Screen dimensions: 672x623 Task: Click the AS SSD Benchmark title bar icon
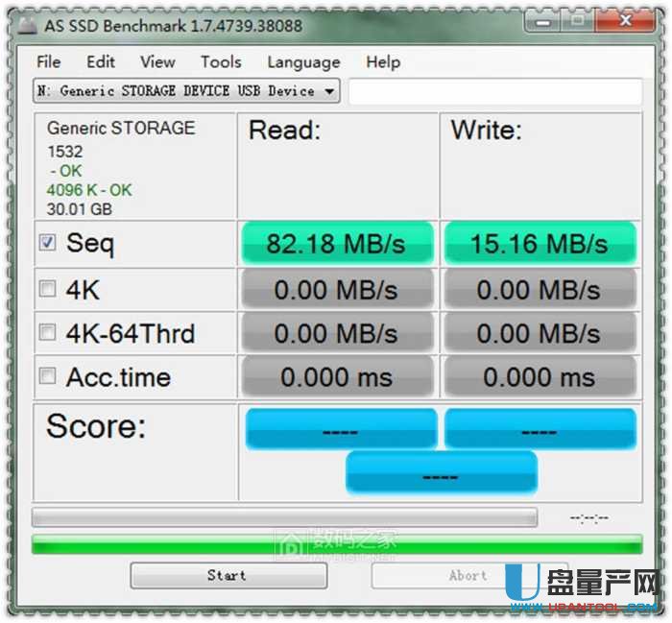tap(27, 26)
